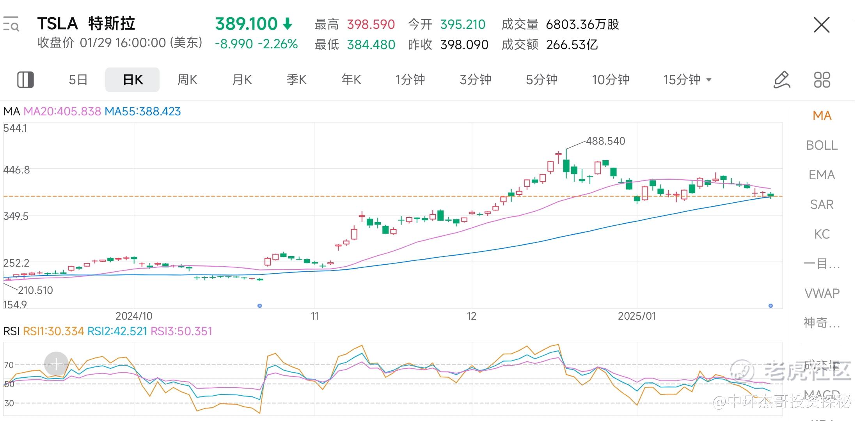
Task: Switch to the 周K weekly tab
Action: pyautogui.click(x=187, y=80)
